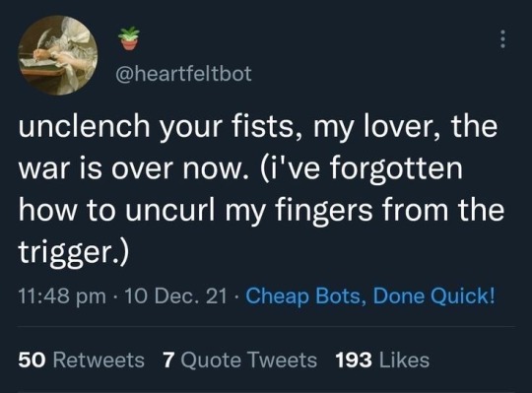
Task: Visit the @heartfeltbot handle
Action: (x=183, y=74)
